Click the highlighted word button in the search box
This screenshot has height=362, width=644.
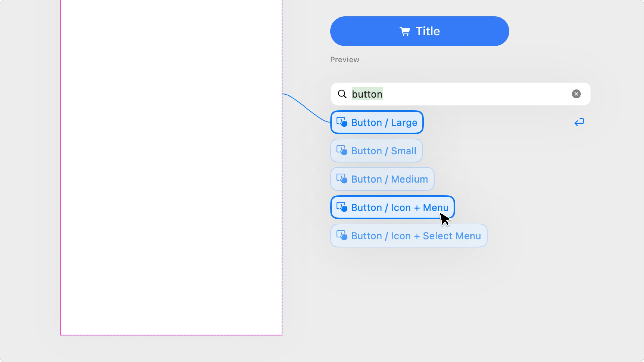(x=367, y=94)
